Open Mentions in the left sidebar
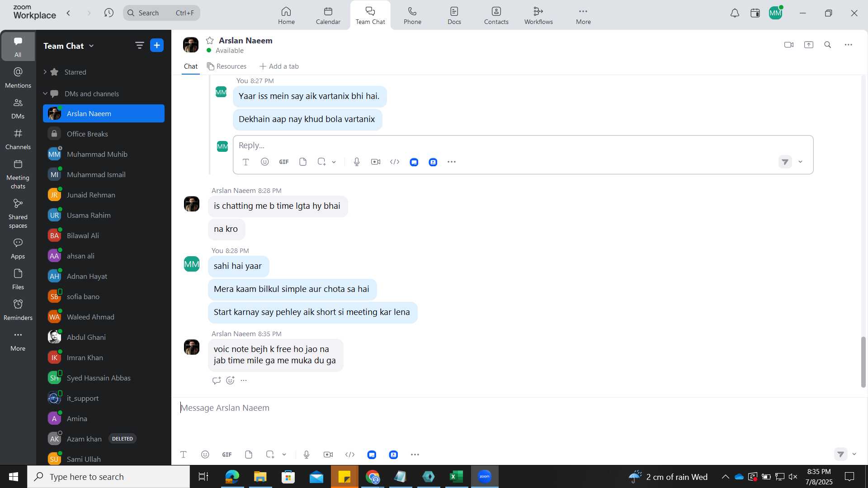Viewport: 868px width, 488px height. point(18,78)
